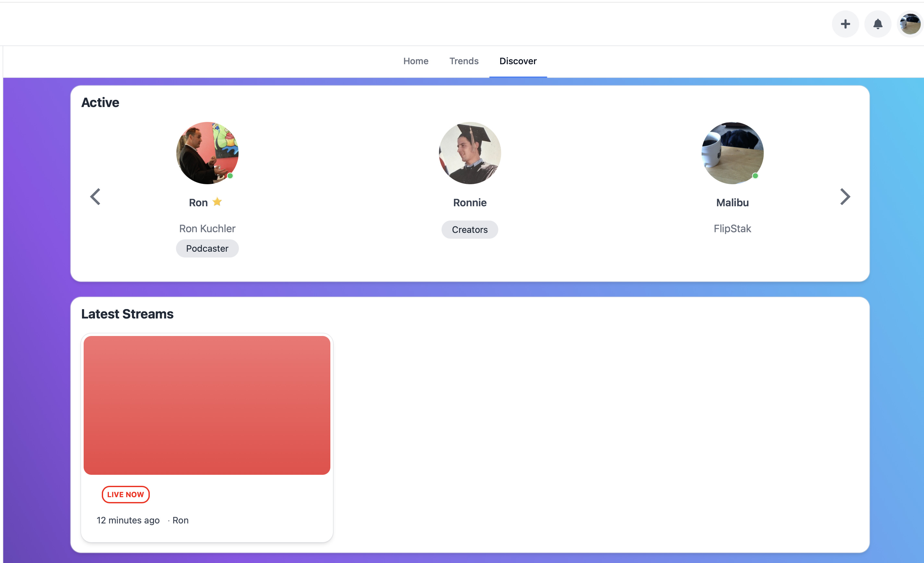Open Ronnie's graduation profile picture
This screenshot has width=924, height=563.
[469, 153]
